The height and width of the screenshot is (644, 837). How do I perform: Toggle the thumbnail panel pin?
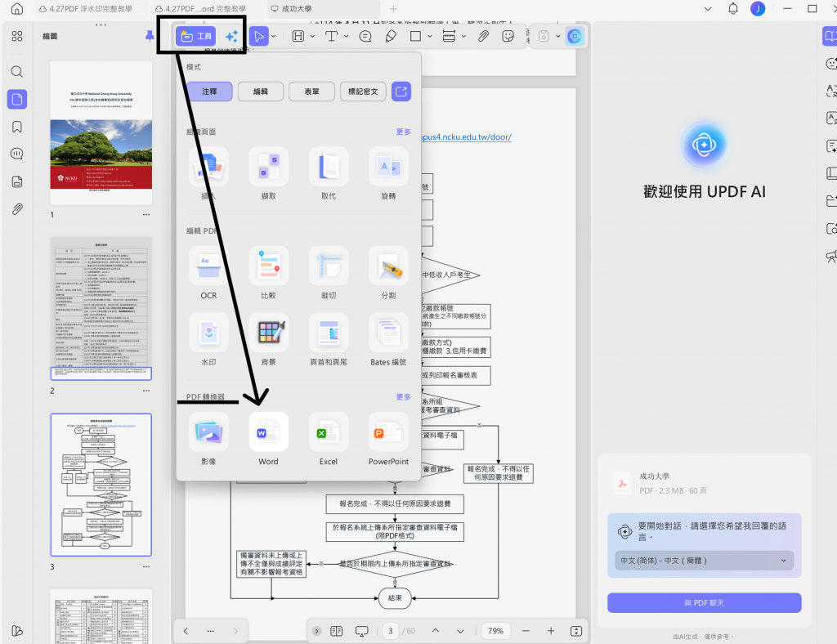point(150,36)
